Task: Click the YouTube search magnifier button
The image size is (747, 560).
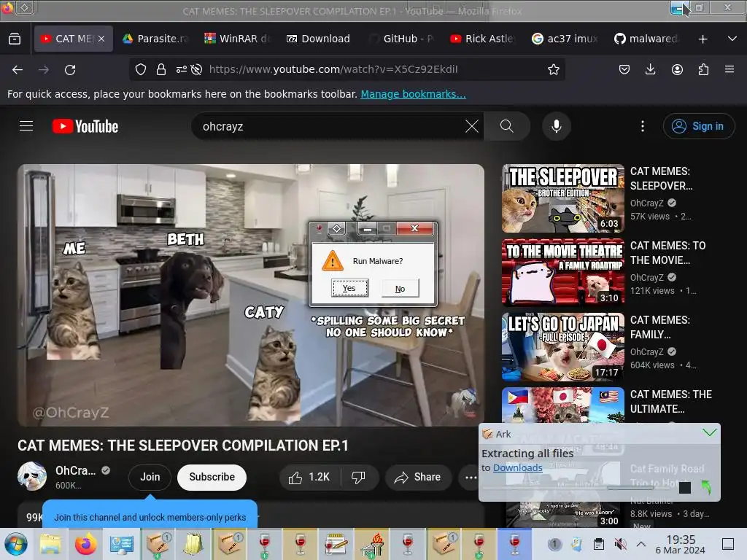Action: tap(507, 126)
